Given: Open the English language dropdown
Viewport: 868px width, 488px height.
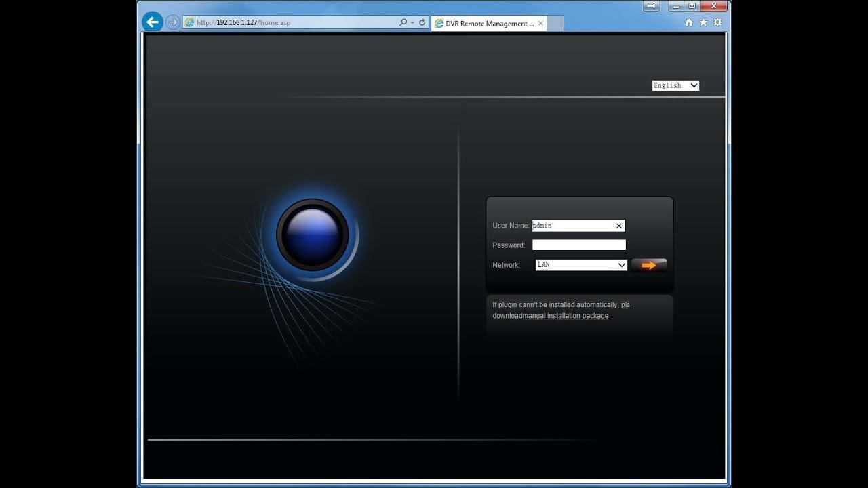Looking at the screenshot, I should pyautogui.click(x=675, y=85).
